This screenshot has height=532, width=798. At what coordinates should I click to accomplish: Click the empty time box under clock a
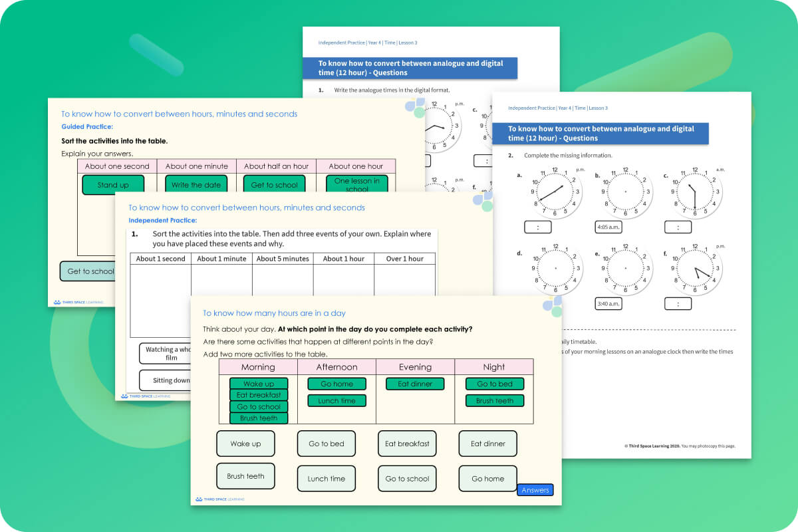point(537,227)
